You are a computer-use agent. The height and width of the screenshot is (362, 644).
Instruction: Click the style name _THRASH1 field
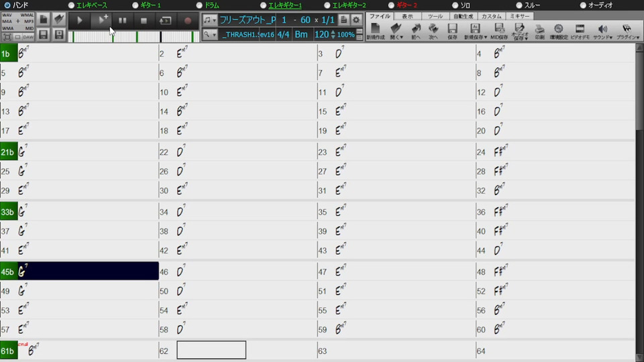[x=241, y=34]
